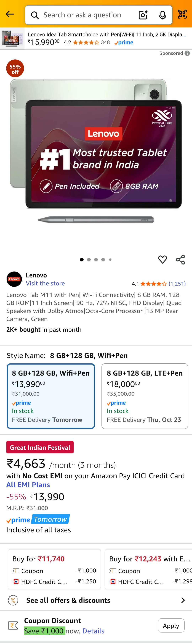192x644 pixels.
Task: Select 8 GB+128 GB Wifi+Pen style
Action: click(x=51, y=396)
